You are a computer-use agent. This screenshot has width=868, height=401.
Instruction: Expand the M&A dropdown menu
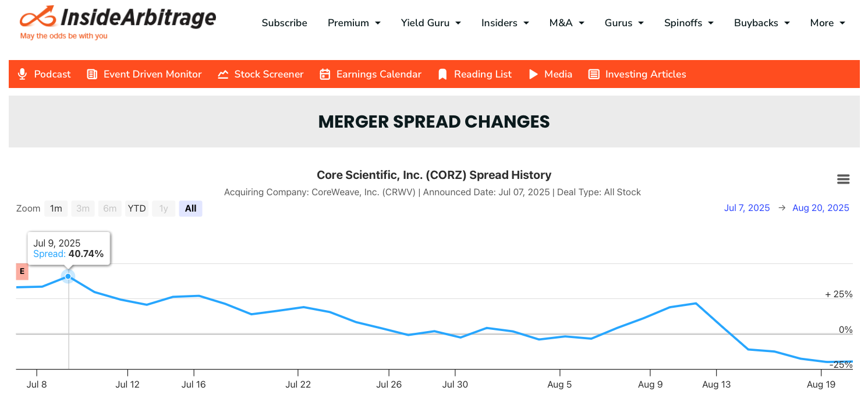pos(567,23)
